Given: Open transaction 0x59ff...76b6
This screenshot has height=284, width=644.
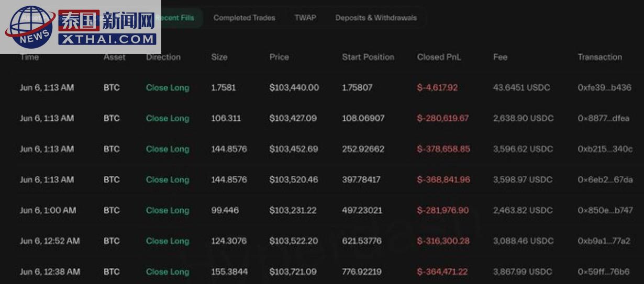Looking at the screenshot, I should tap(604, 271).
